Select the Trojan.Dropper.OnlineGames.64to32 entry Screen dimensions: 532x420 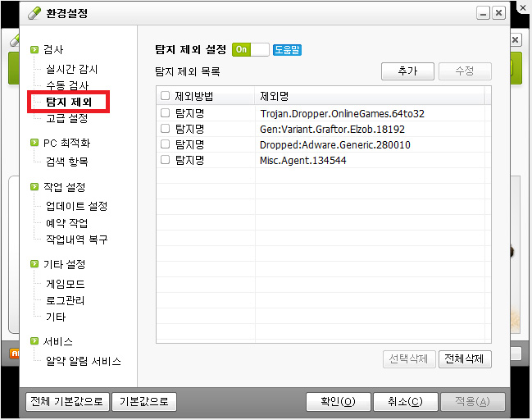(x=342, y=113)
